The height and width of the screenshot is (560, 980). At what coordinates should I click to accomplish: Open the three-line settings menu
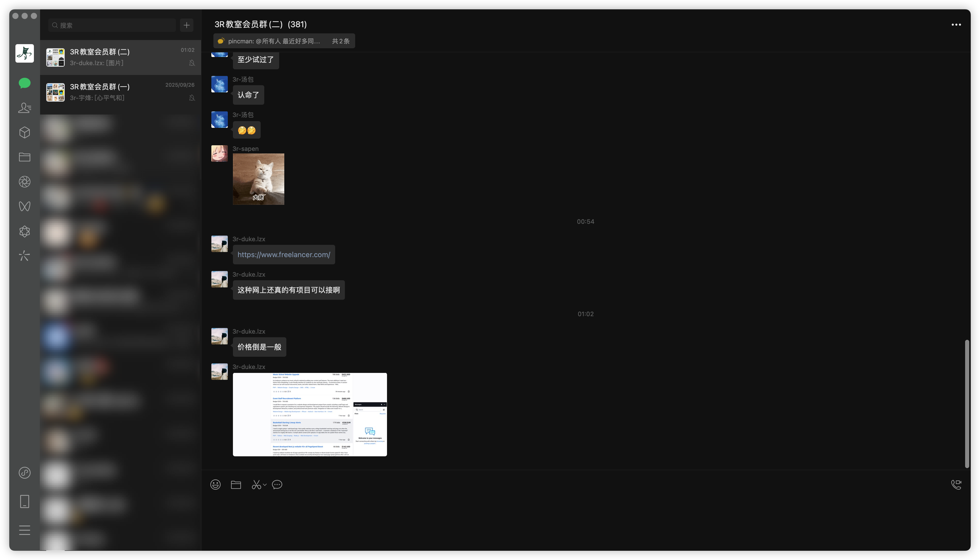[x=25, y=530]
